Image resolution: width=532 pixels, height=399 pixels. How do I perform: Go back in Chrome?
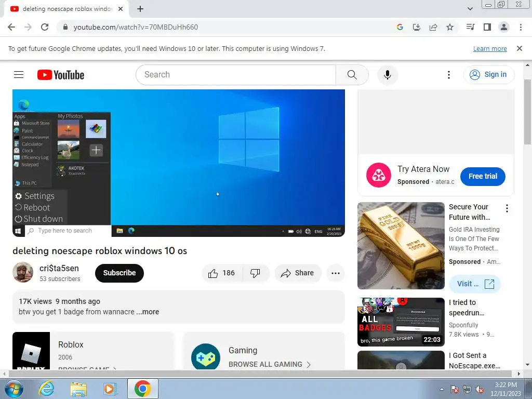11,27
